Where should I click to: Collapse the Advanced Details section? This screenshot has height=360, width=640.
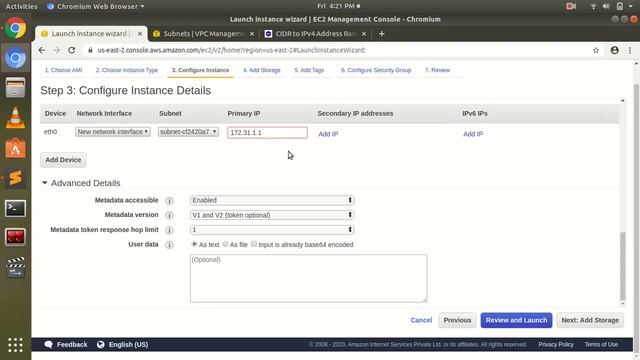pyautogui.click(x=44, y=183)
